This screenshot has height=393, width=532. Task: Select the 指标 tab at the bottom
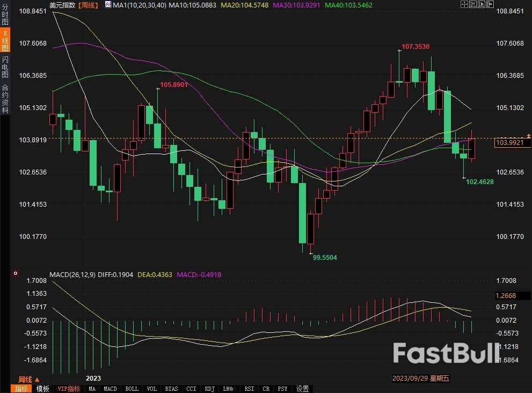point(21,389)
